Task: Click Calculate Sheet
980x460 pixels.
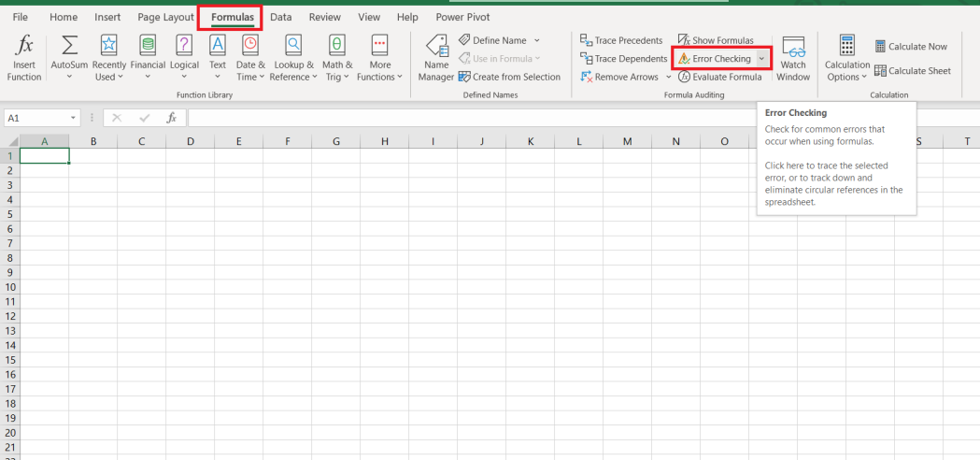Action: (913, 71)
